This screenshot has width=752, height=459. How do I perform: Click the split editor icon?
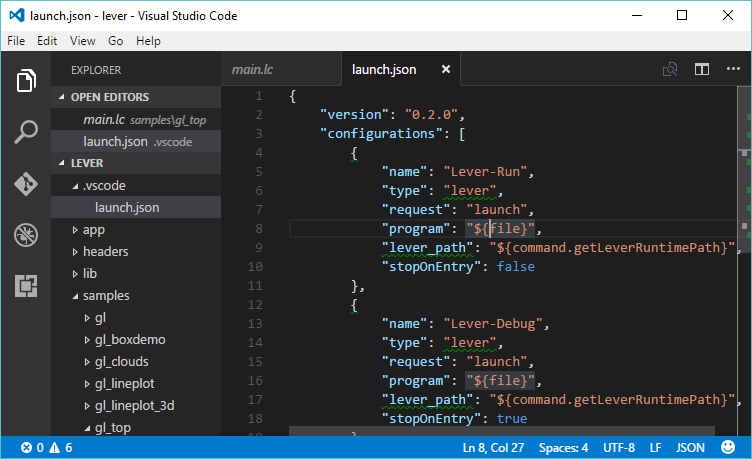702,70
